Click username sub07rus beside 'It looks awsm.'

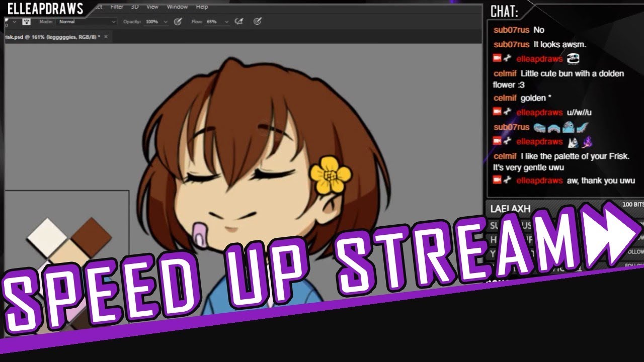click(511, 45)
